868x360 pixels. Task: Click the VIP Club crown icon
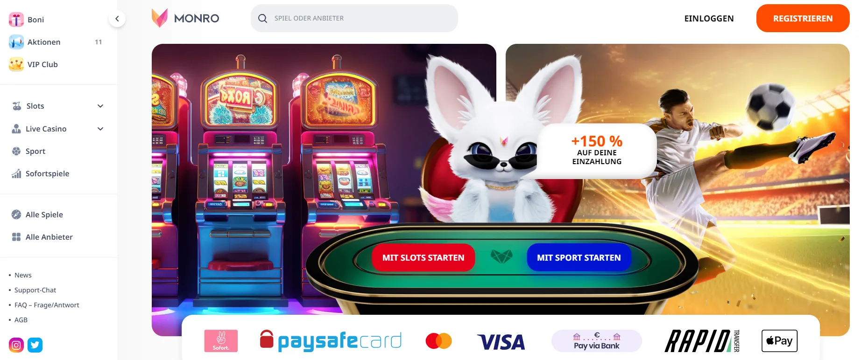pyautogui.click(x=16, y=64)
